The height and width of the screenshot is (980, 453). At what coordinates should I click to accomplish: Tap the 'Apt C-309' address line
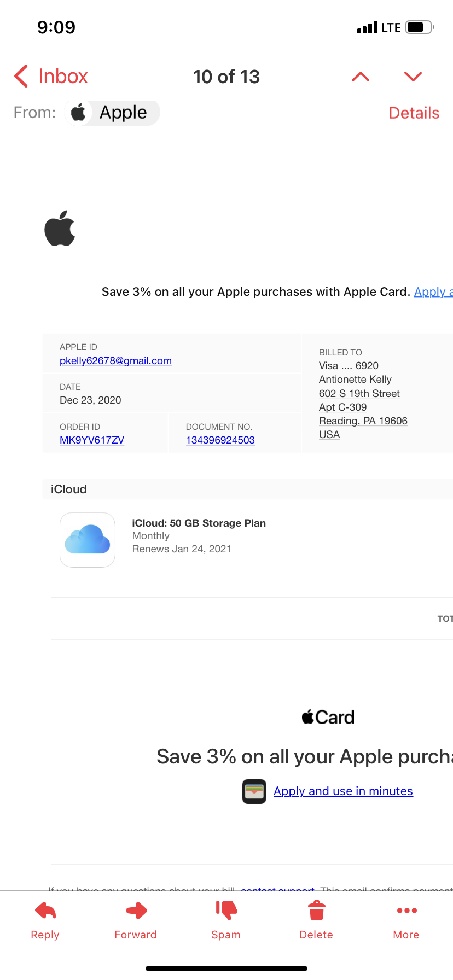pos(342,407)
